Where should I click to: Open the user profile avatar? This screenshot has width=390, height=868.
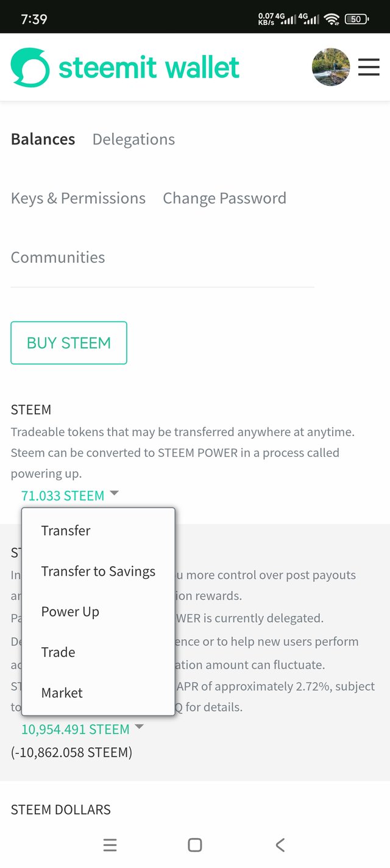click(331, 67)
